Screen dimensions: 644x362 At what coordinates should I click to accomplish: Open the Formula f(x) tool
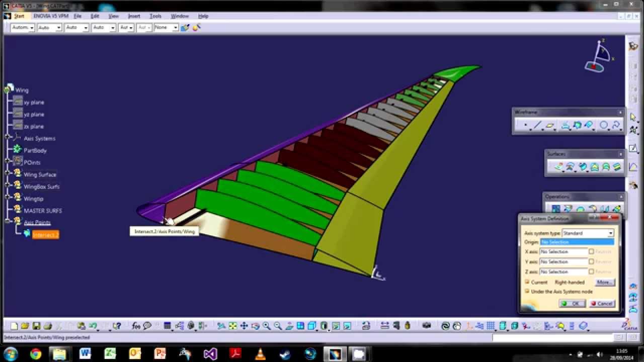coord(136,326)
